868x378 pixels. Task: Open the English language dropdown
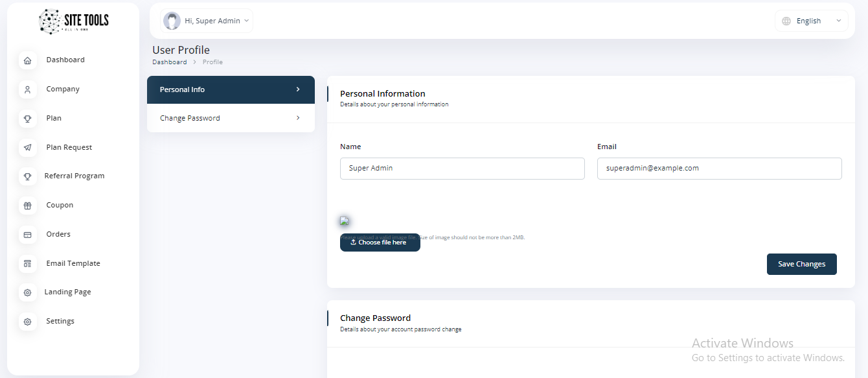click(x=811, y=21)
